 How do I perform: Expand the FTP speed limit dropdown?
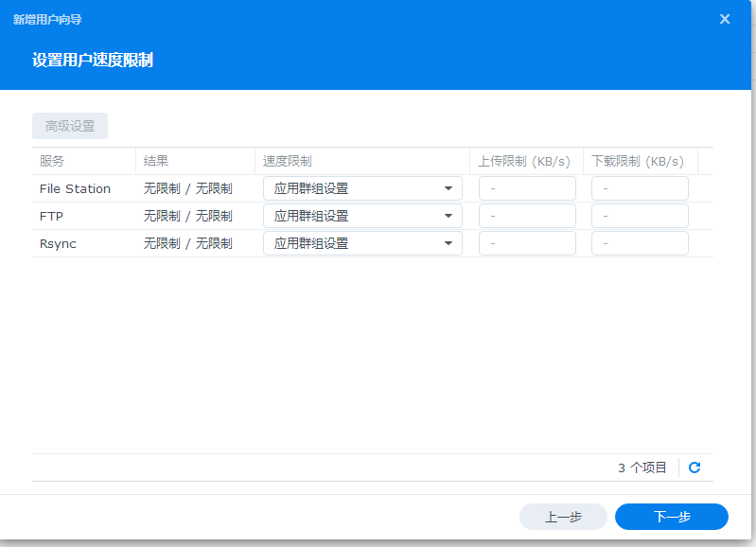point(362,216)
